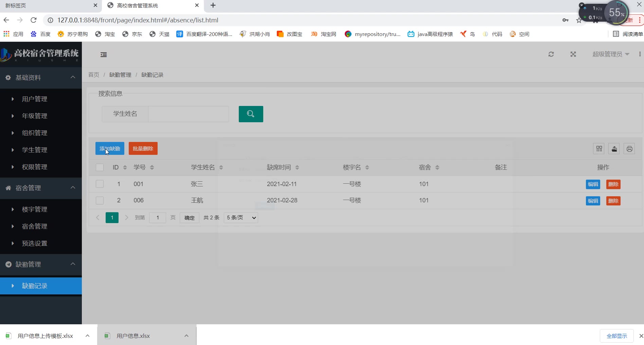
Task: Check the row for student 王航
Action: coord(100,200)
